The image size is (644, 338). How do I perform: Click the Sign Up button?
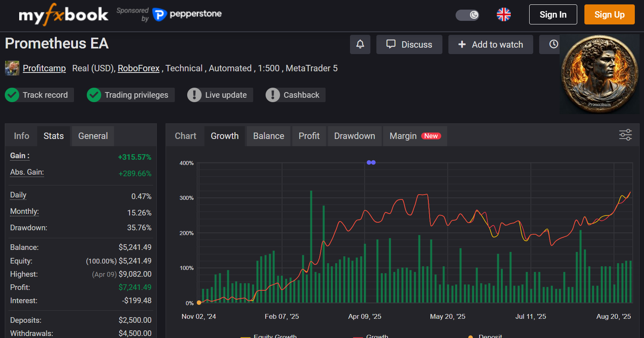(609, 14)
